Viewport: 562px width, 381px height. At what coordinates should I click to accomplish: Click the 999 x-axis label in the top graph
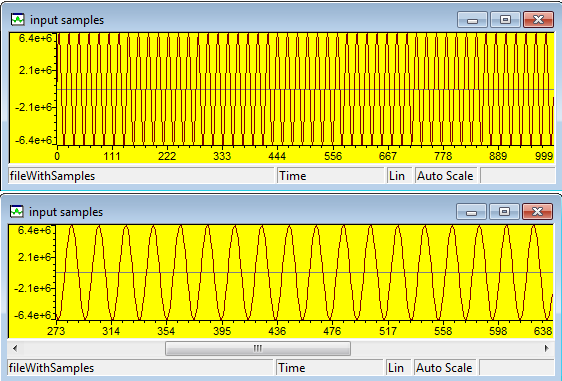coord(544,156)
